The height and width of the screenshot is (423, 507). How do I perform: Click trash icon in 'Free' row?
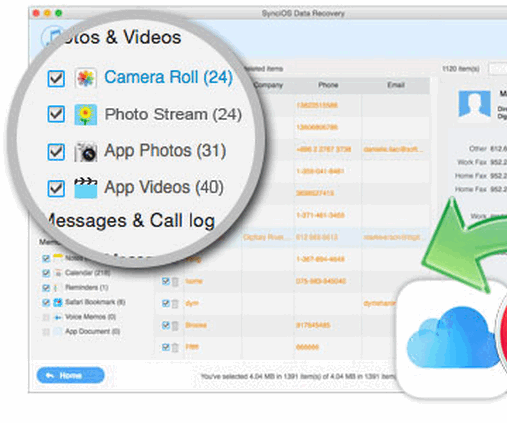click(x=175, y=348)
